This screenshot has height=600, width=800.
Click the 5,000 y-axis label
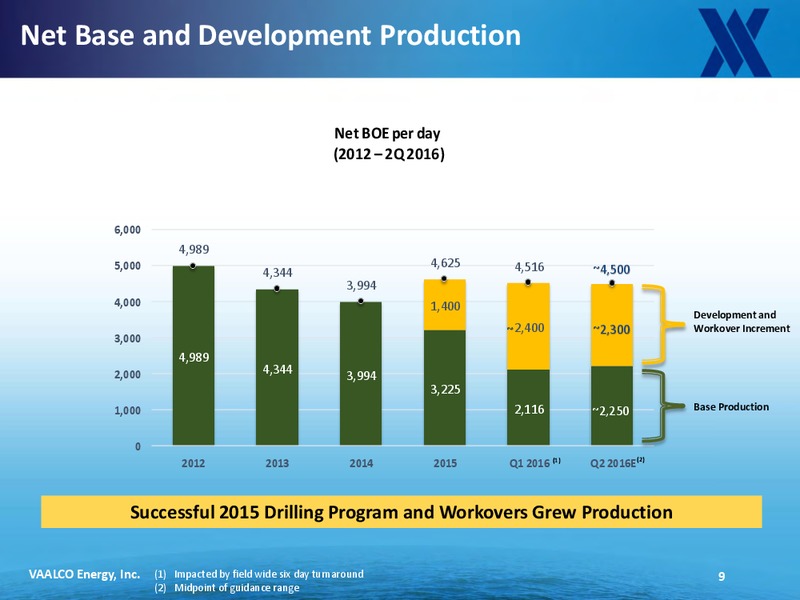tap(127, 266)
